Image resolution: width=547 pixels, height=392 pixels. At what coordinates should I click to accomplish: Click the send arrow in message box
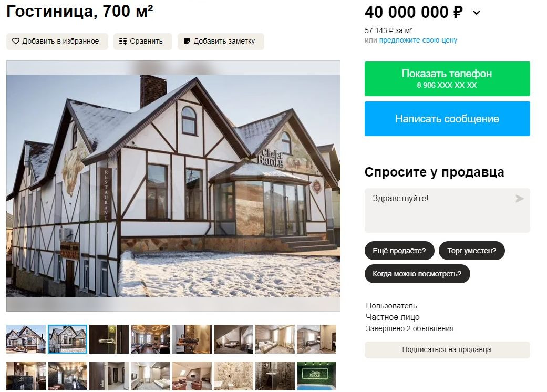click(x=520, y=199)
